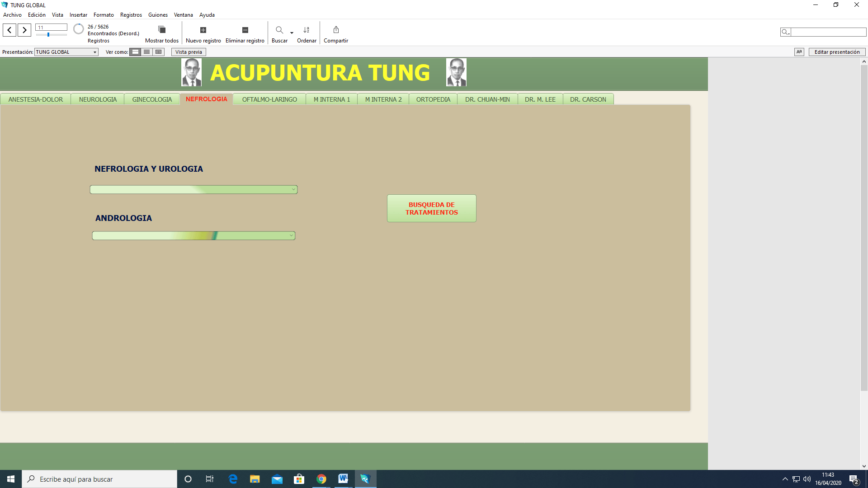Image resolution: width=868 pixels, height=488 pixels.
Task: Click the Ordenar sort icon
Action: (x=307, y=30)
